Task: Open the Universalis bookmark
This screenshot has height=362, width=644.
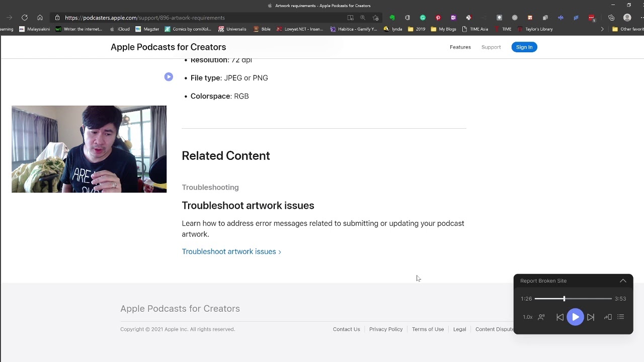Action: pos(232,29)
